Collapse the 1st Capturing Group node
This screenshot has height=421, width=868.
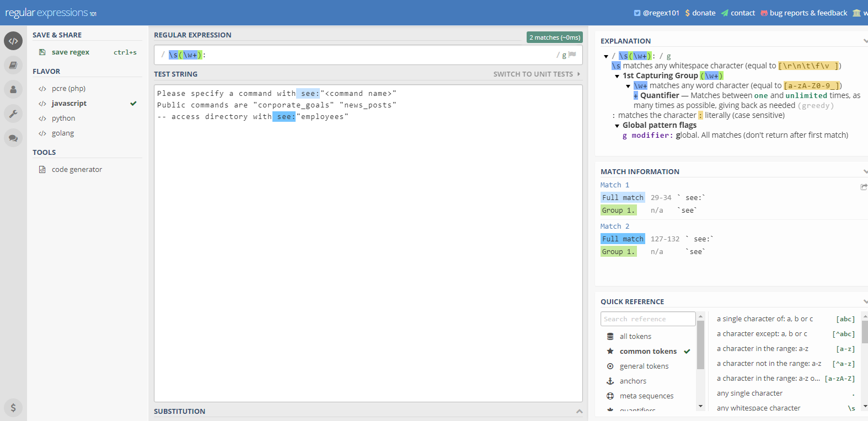pos(617,76)
